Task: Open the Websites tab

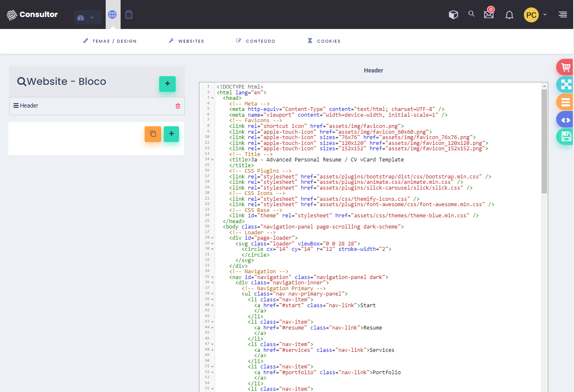Action: tap(186, 41)
